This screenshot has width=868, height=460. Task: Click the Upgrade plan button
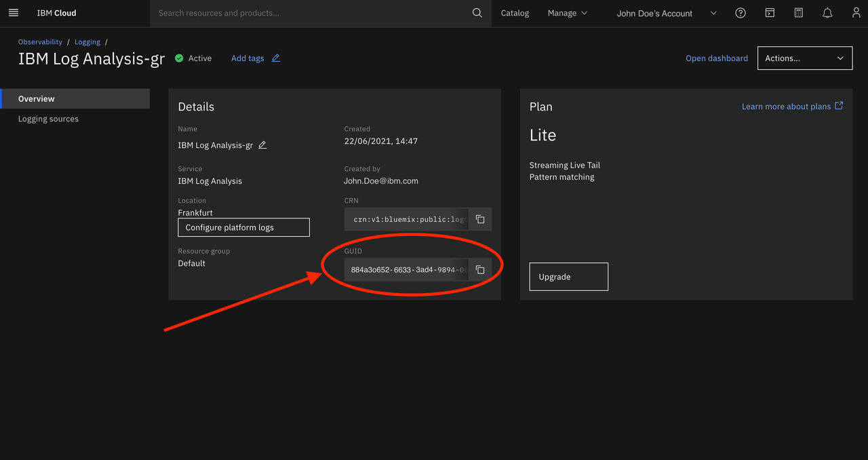click(568, 277)
